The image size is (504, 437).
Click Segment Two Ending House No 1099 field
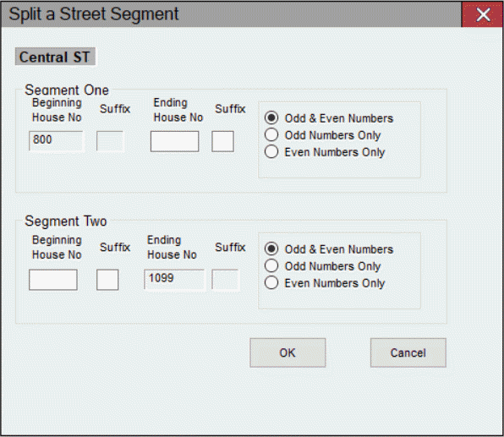(174, 280)
